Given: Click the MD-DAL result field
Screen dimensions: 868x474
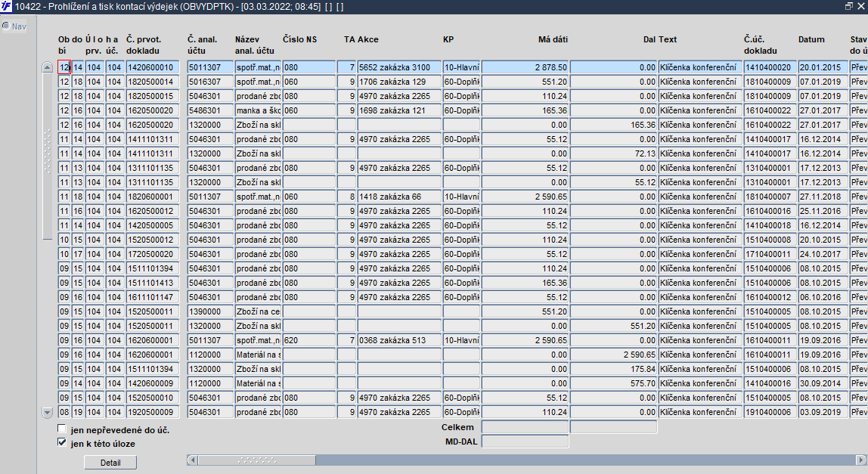Looking at the screenshot, I should 525,441.
